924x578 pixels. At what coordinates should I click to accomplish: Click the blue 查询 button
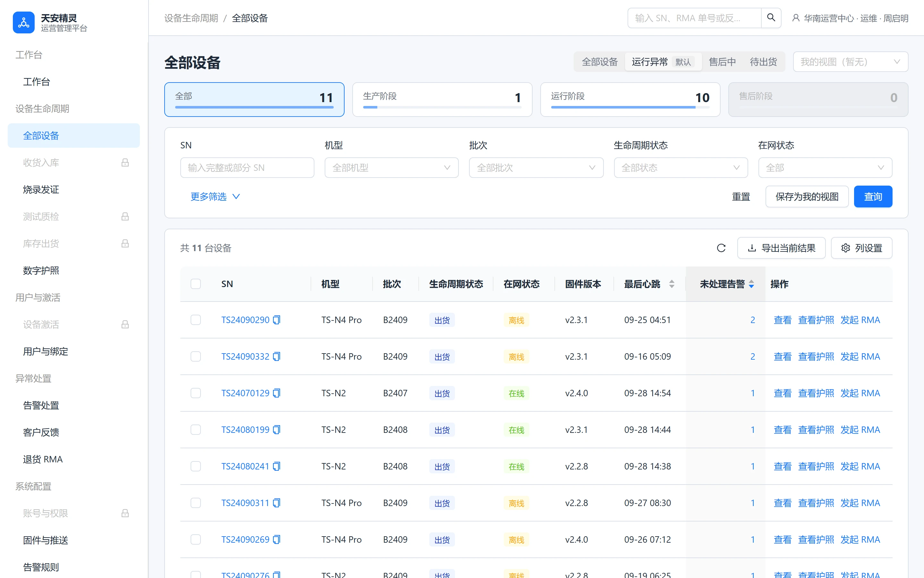pyautogui.click(x=873, y=197)
